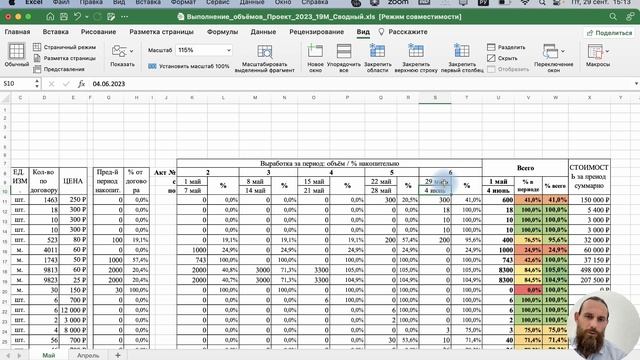
Task: Click the Spotlight search icon in menu bar
Action: click(x=542, y=2)
